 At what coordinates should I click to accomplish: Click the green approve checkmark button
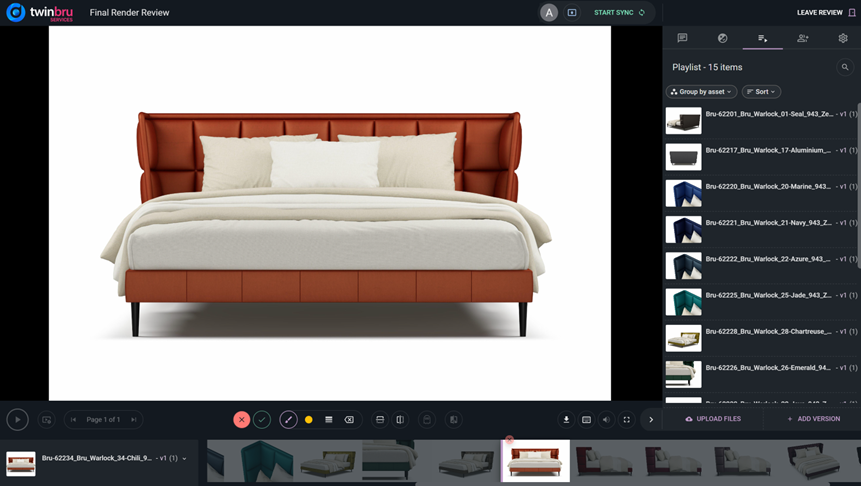tap(262, 420)
